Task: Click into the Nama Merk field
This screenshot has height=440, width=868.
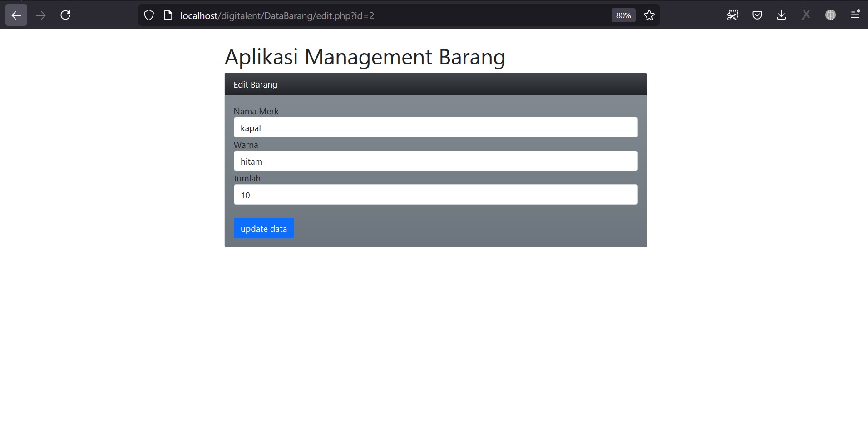Action: 435,127
